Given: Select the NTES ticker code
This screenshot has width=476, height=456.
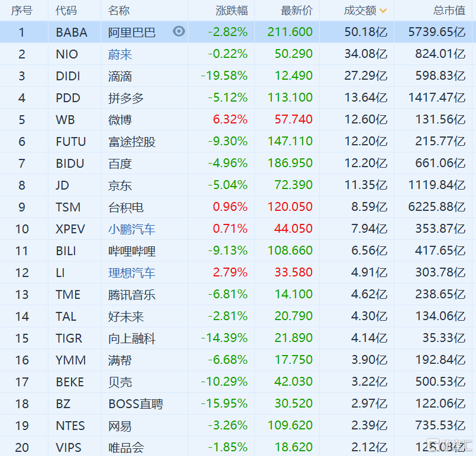Looking at the screenshot, I should point(70,425).
